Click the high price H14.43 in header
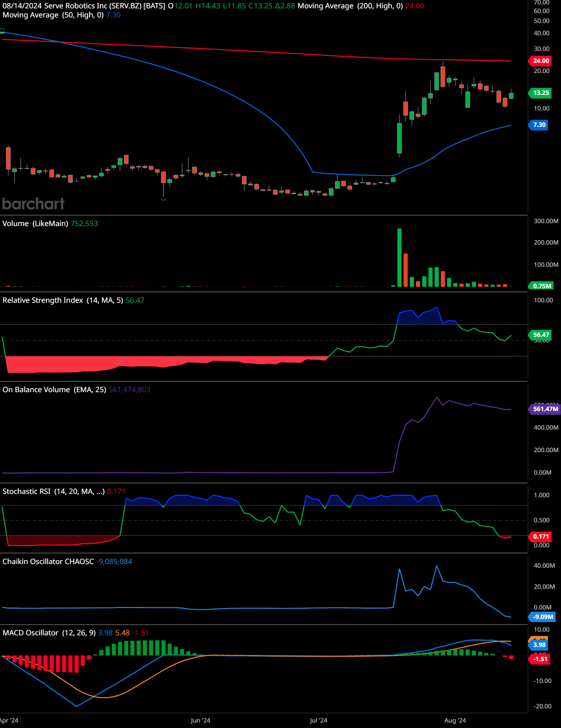Screen dimensions: 561x728 [x=208, y=6]
